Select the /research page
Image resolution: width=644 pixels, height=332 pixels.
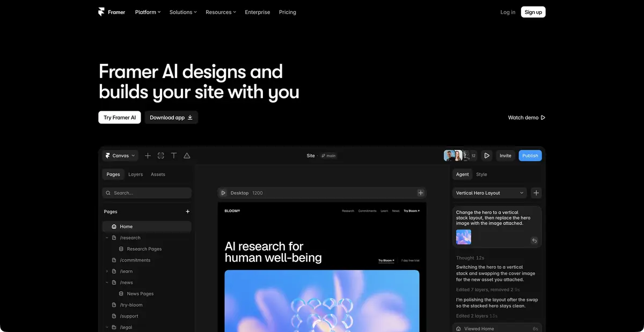click(130, 238)
